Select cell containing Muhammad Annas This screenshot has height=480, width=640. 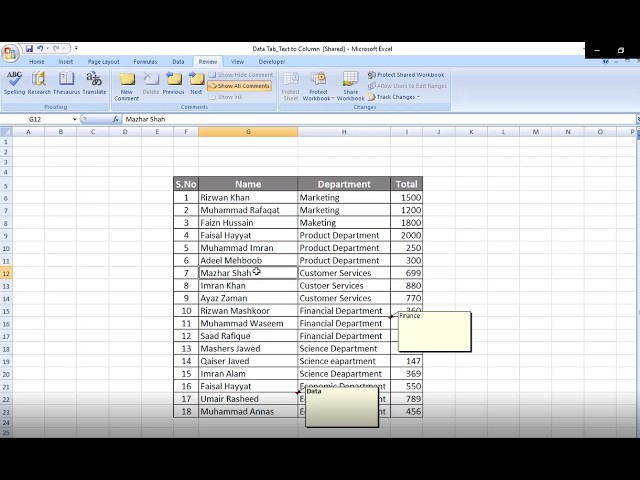(248, 411)
